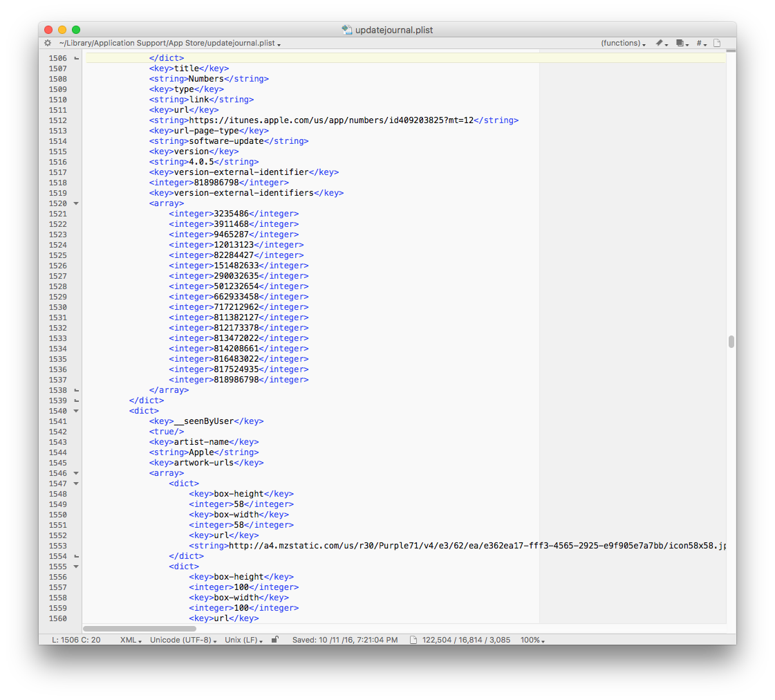Click integer 290032635 on line 1527
The height and width of the screenshot is (700, 775).
tap(236, 276)
